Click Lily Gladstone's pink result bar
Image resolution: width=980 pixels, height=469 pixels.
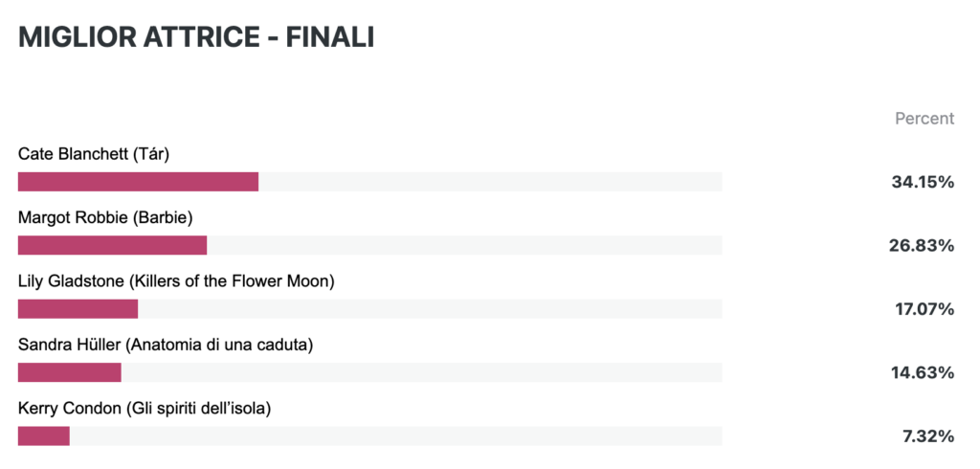[78, 309]
